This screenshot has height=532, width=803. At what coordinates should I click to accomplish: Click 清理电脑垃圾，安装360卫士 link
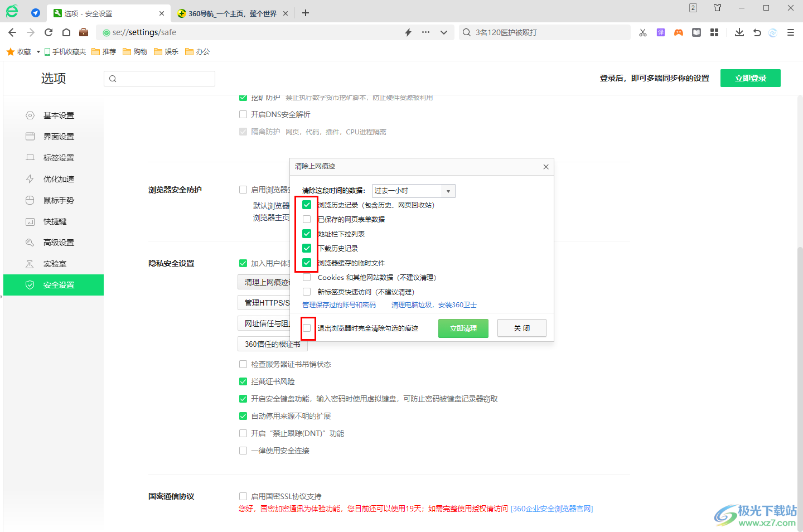(x=434, y=305)
